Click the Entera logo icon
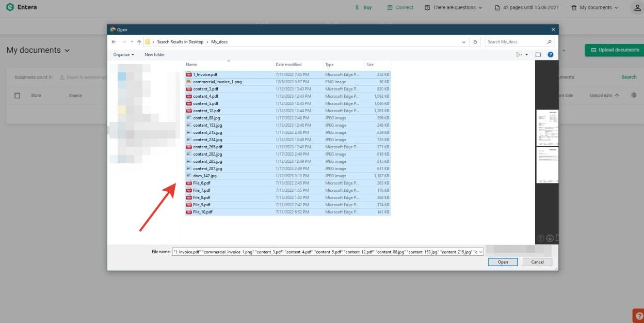Image resolution: width=644 pixels, height=323 pixels. pyautogui.click(x=10, y=7)
